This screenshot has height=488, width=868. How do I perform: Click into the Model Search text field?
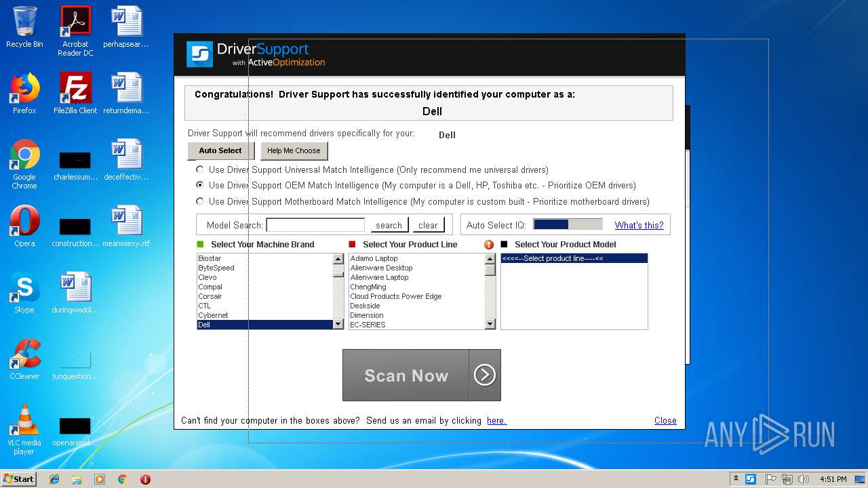pyautogui.click(x=315, y=225)
